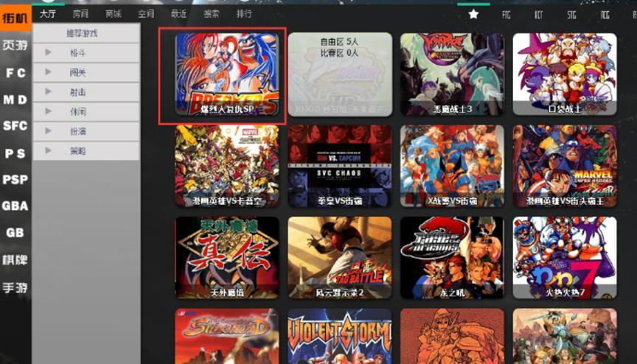Open the 龙之吼 game
637x364 pixels.
[452, 258]
